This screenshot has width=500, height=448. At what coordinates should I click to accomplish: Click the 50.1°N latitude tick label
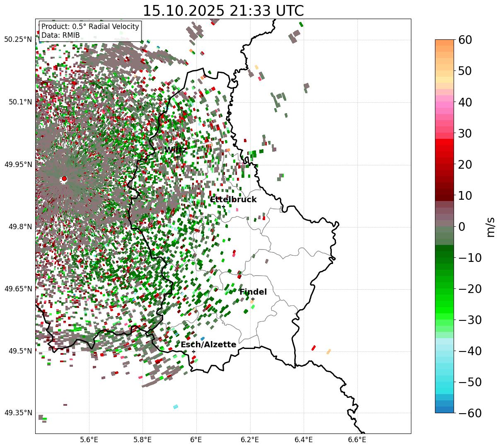tap(19, 102)
